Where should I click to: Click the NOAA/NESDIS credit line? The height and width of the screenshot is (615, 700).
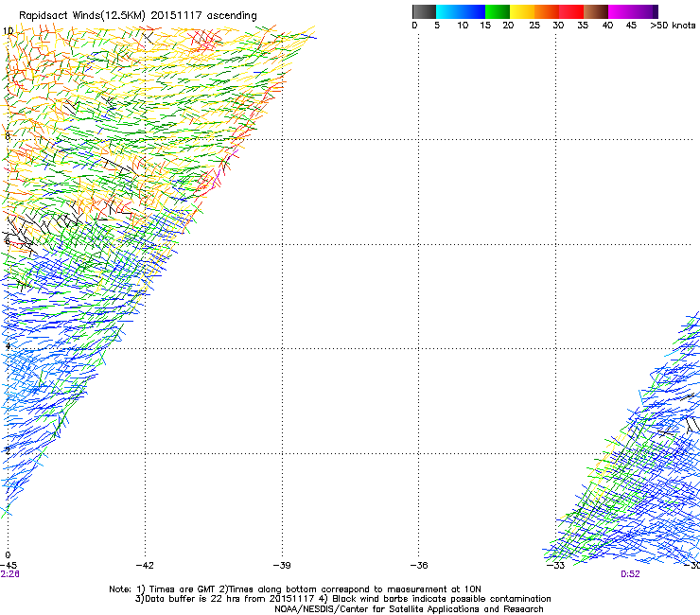409,609
